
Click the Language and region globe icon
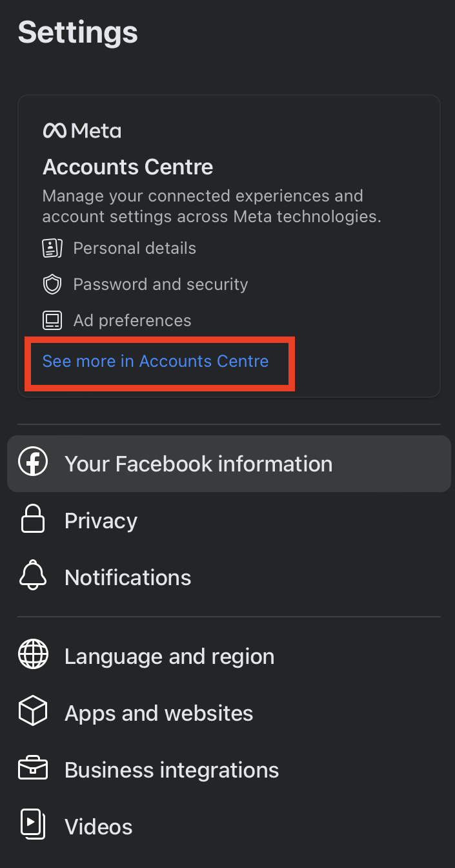[x=33, y=656]
